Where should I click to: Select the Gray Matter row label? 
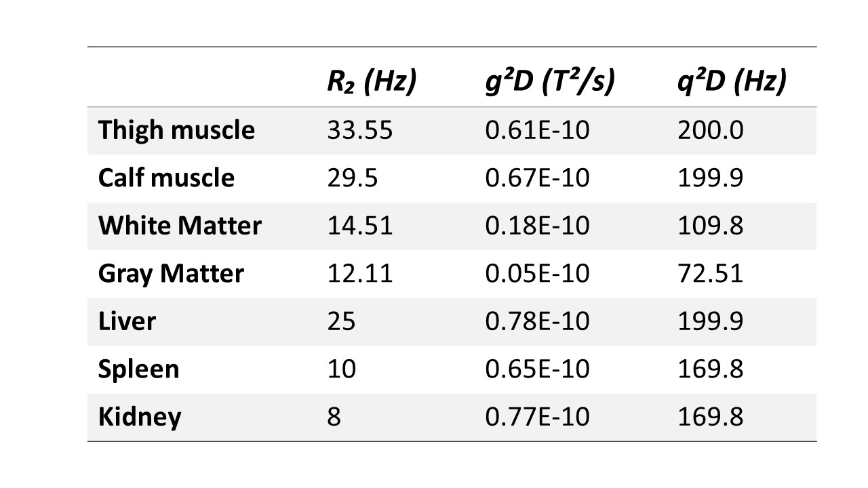pyautogui.click(x=171, y=273)
